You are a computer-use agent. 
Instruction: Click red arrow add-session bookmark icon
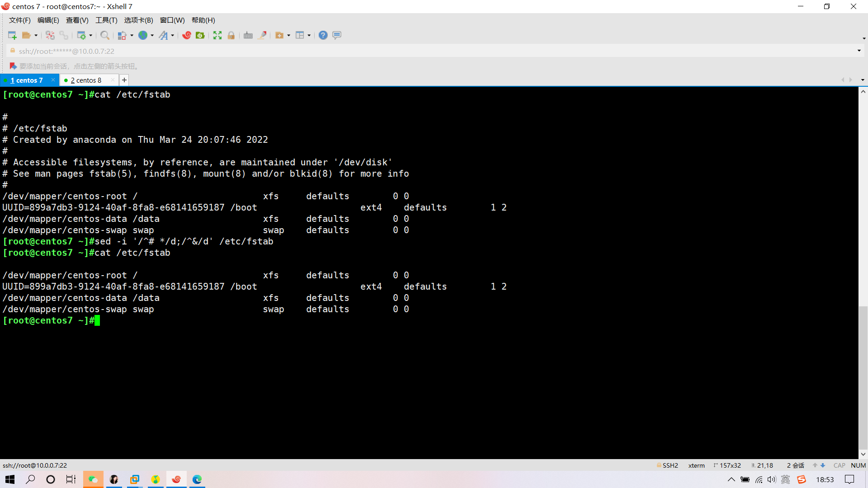click(13, 66)
